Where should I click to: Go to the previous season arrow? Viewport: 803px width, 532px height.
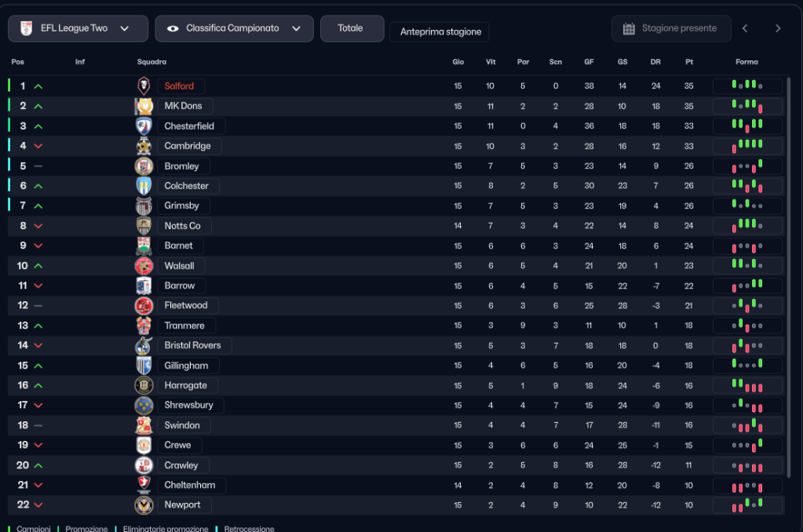[x=745, y=28]
